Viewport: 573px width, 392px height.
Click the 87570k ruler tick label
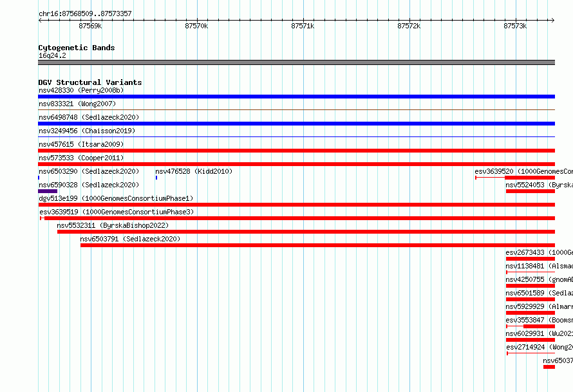pos(196,26)
